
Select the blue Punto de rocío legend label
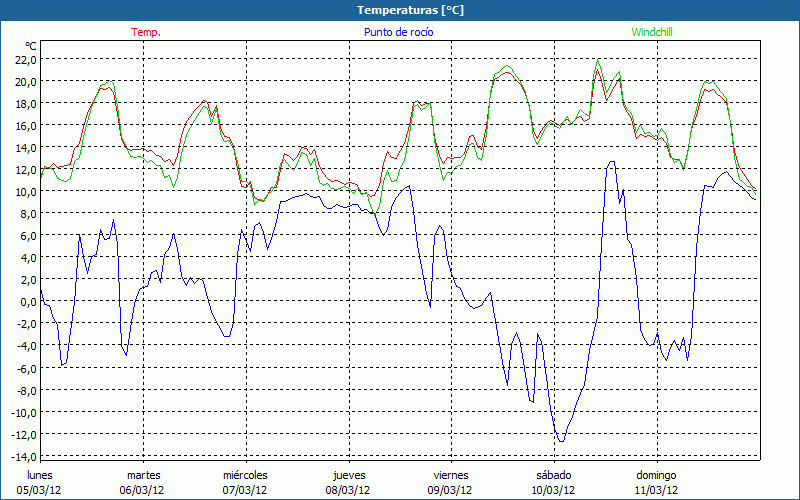399,32
